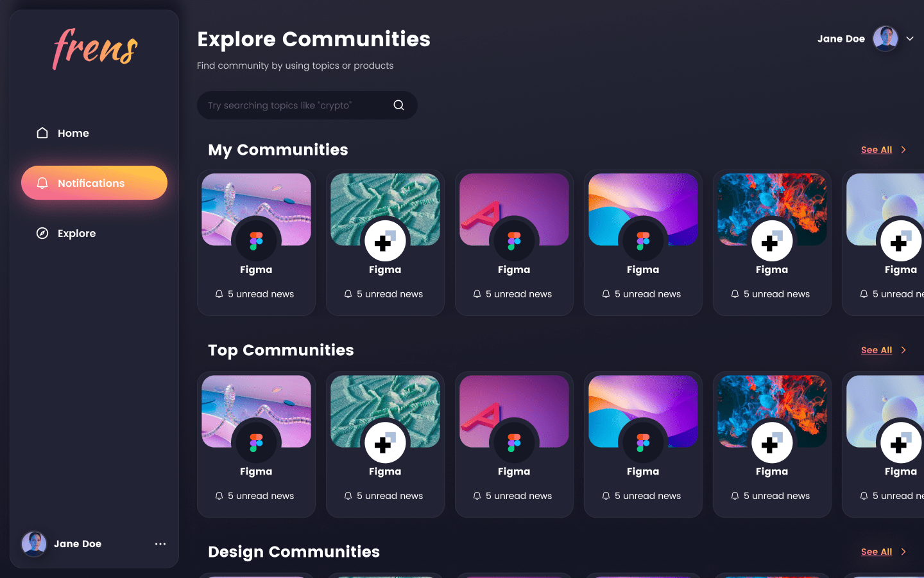Expand My Communities with the arrow chevron

(903, 150)
